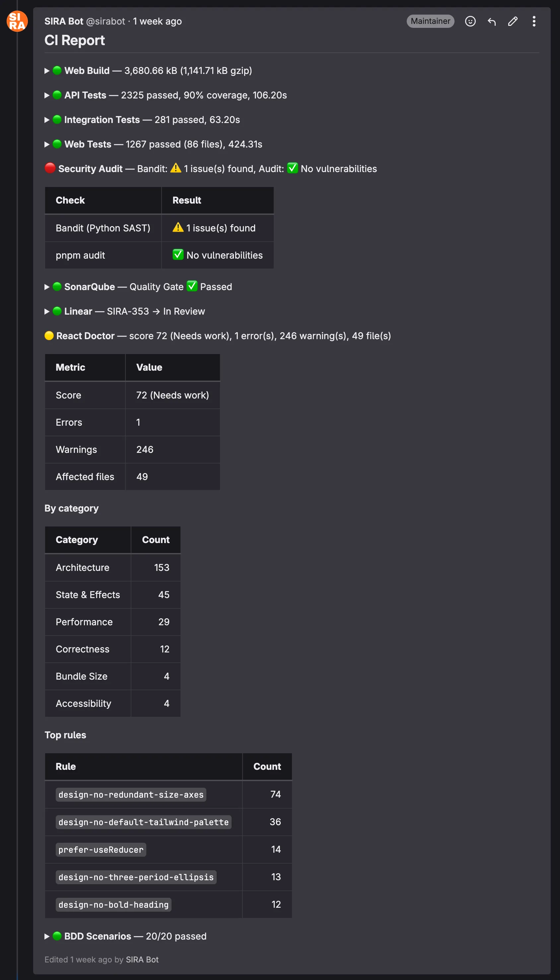Click the warning icon in the Bandit table row
The width and height of the screenshot is (560, 980).
pyautogui.click(x=178, y=227)
